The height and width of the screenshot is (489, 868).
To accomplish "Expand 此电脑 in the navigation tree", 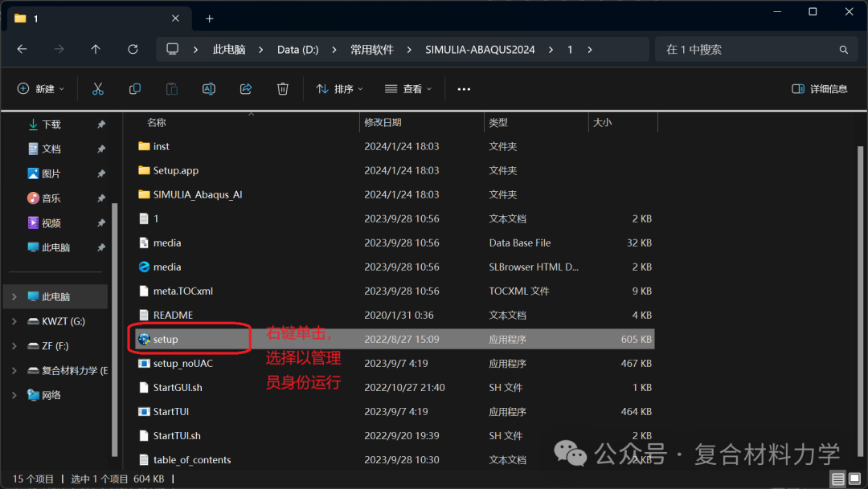I will tap(14, 297).
